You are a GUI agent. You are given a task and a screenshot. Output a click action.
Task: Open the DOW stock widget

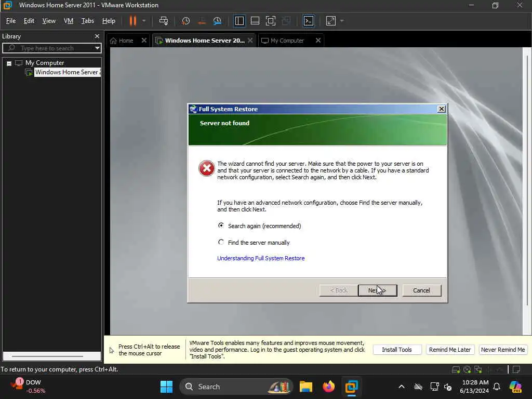tap(29, 387)
